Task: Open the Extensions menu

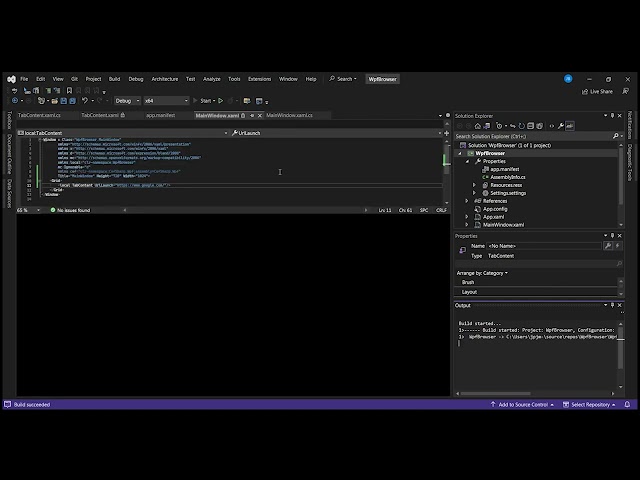Action: pyautogui.click(x=260, y=79)
